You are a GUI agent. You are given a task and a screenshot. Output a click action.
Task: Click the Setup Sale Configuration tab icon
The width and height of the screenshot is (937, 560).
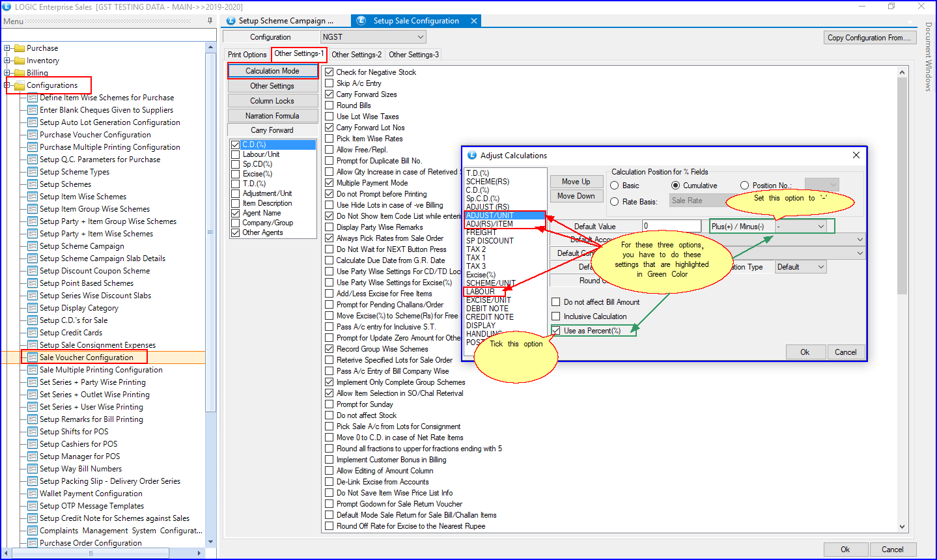[x=361, y=21]
